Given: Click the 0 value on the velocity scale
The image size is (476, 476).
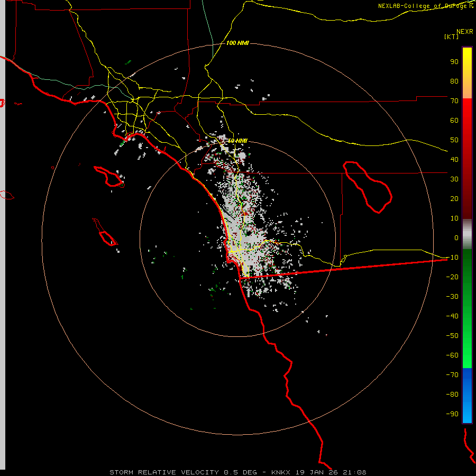Looking at the screenshot, I should (x=456, y=238).
